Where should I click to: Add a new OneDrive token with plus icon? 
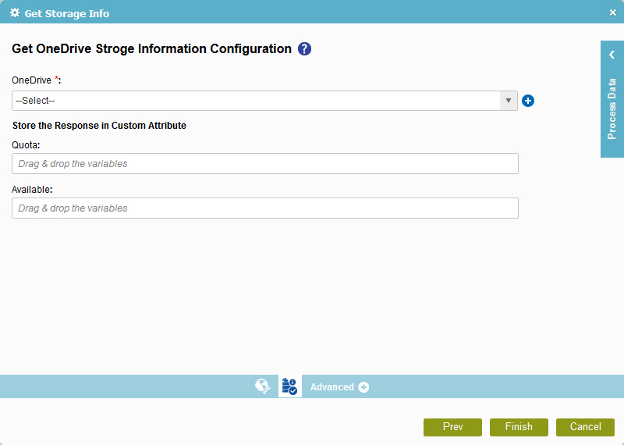pyautogui.click(x=528, y=101)
